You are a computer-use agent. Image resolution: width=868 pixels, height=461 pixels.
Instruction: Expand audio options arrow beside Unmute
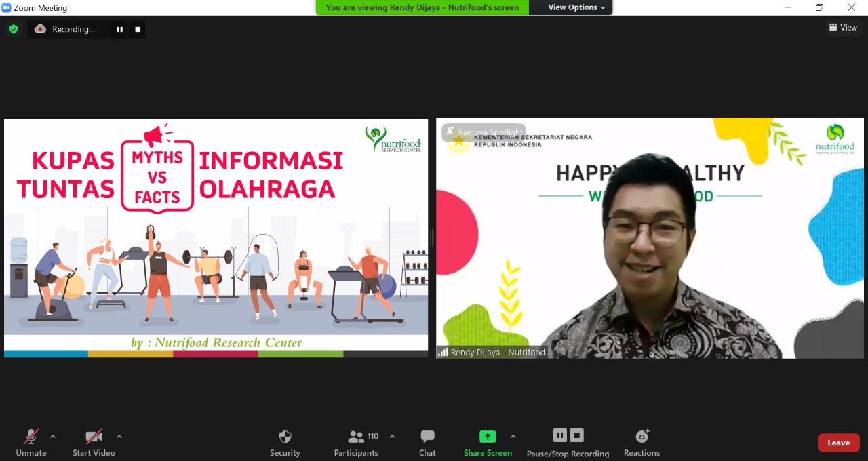tap(53, 437)
